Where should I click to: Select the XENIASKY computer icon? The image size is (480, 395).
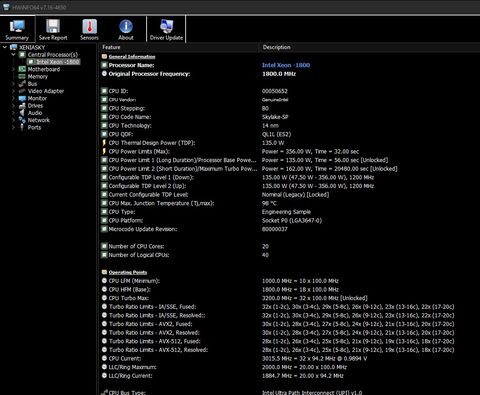click(13, 47)
